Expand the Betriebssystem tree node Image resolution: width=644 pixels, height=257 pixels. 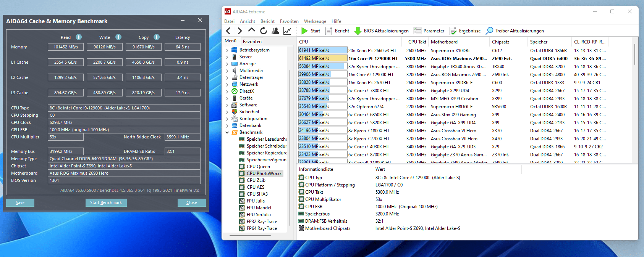(227, 50)
